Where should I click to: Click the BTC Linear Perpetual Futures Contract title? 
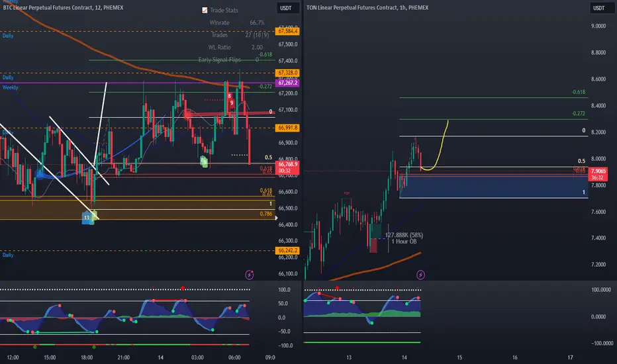coord(63,7)
